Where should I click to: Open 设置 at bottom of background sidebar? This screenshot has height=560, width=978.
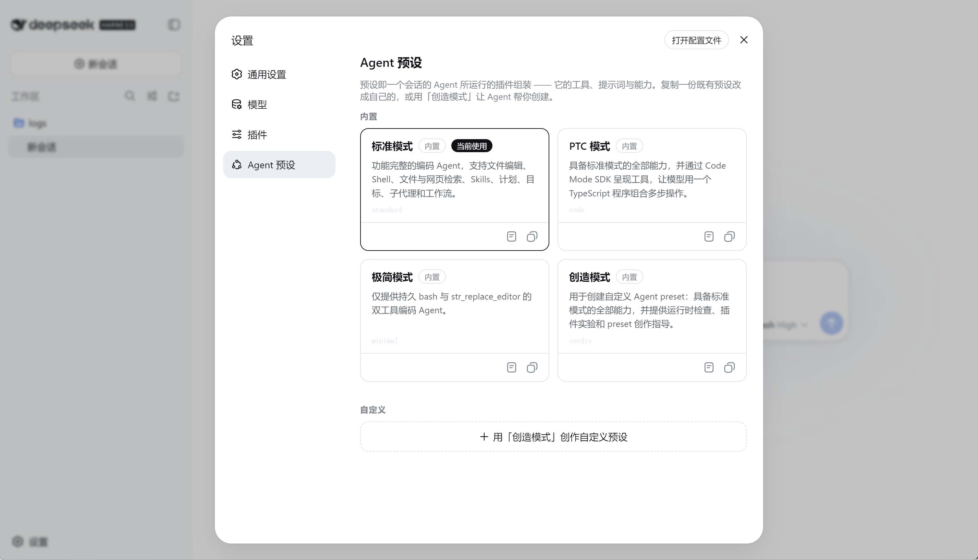(x=29, y=541)
